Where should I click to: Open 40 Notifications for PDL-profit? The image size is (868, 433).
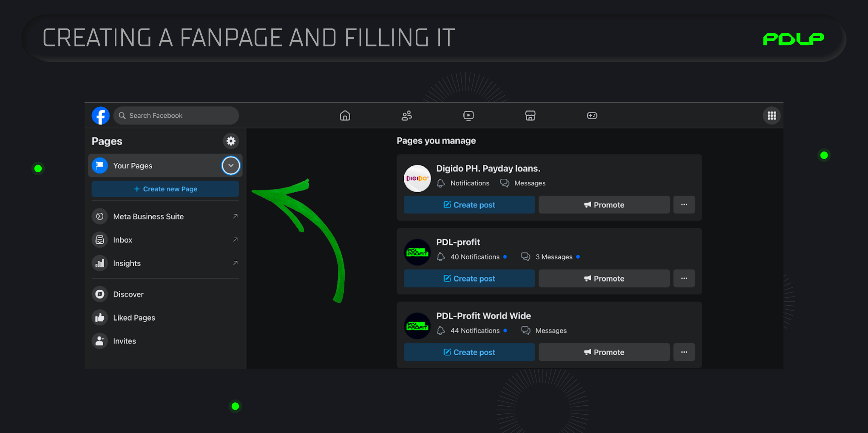point(472,257)
